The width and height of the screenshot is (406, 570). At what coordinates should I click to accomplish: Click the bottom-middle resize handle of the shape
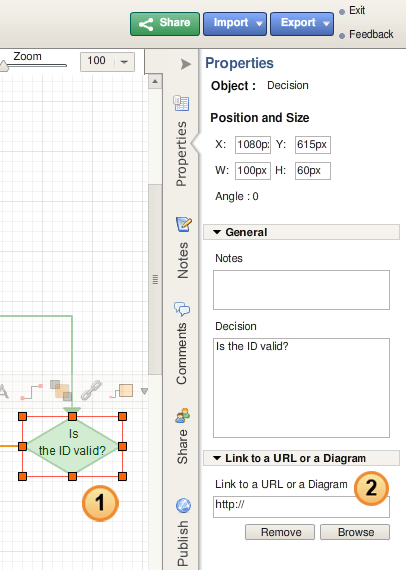click(x=72, y=476)
